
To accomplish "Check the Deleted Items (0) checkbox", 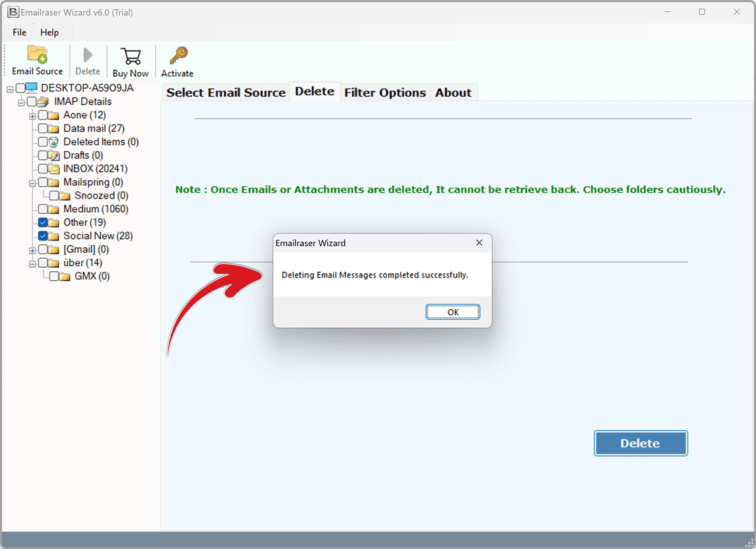I will [x=42, y=142].
